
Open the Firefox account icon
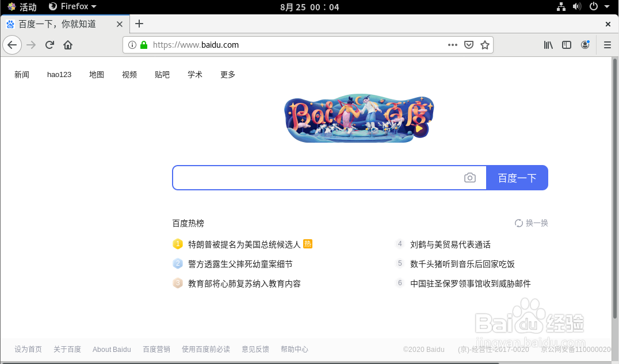coord(585,45)
